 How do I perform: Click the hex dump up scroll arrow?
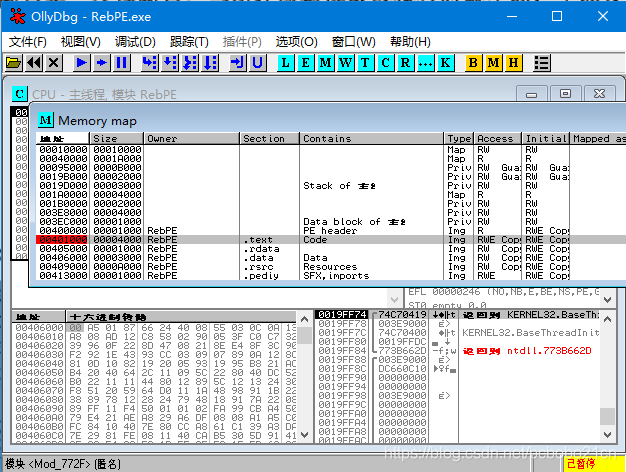(305, 319)
